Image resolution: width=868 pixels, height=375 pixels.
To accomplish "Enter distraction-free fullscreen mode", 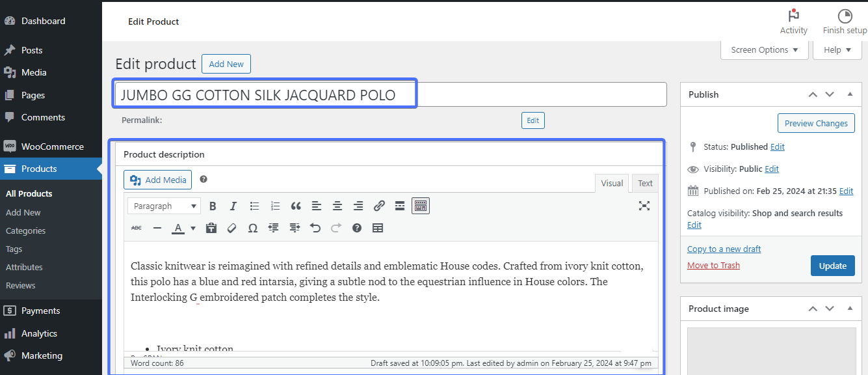I will pos(644,206).
